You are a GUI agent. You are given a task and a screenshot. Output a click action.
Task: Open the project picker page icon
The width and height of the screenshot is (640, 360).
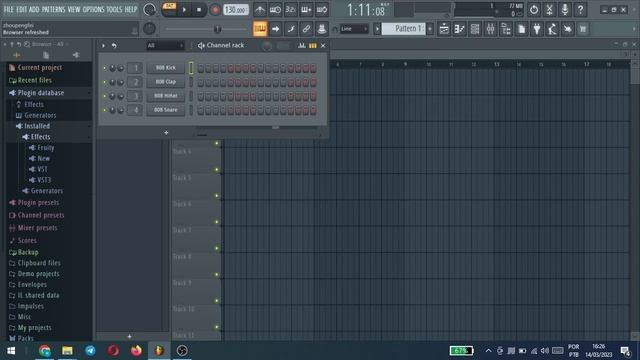pyautogui.click(x=522, y=29)
